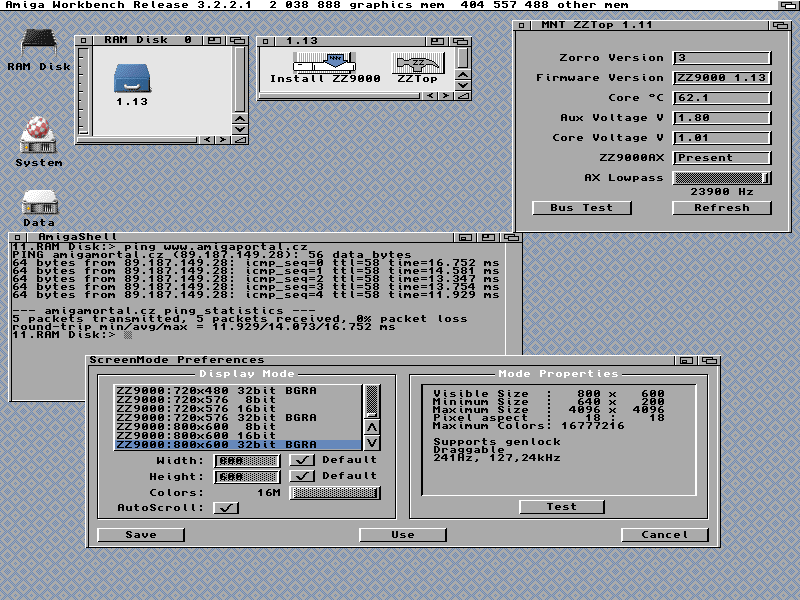Screen dimensions: 800x600
Task: Toggle the Height Default checkbox
Action: (x=301, y=476)
